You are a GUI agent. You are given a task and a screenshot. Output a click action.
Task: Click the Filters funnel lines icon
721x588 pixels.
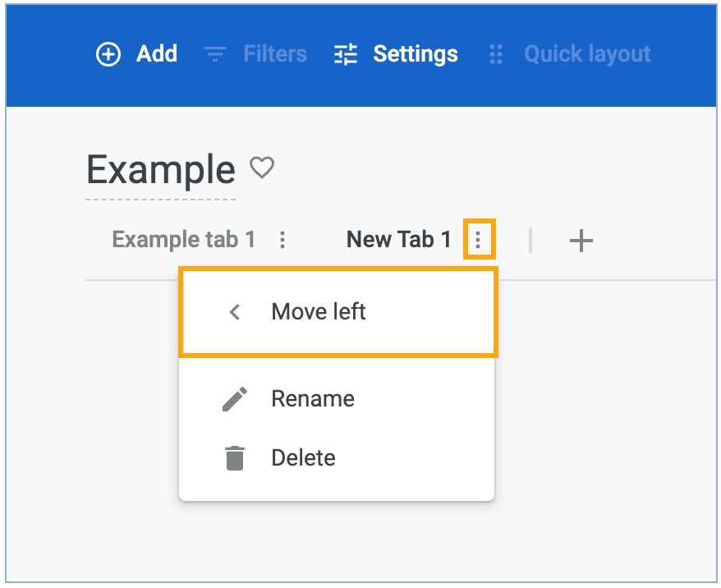[x=215, y=55]
